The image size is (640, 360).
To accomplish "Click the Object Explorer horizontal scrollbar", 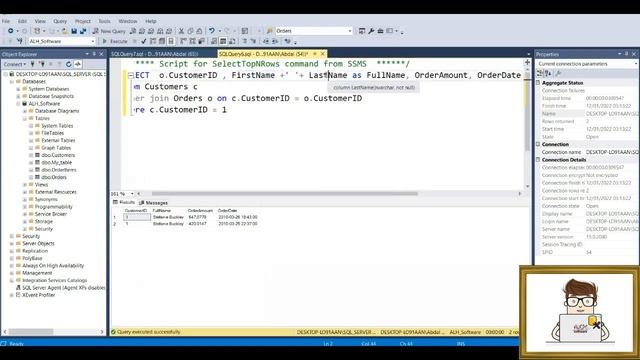I will coord(31,332).
